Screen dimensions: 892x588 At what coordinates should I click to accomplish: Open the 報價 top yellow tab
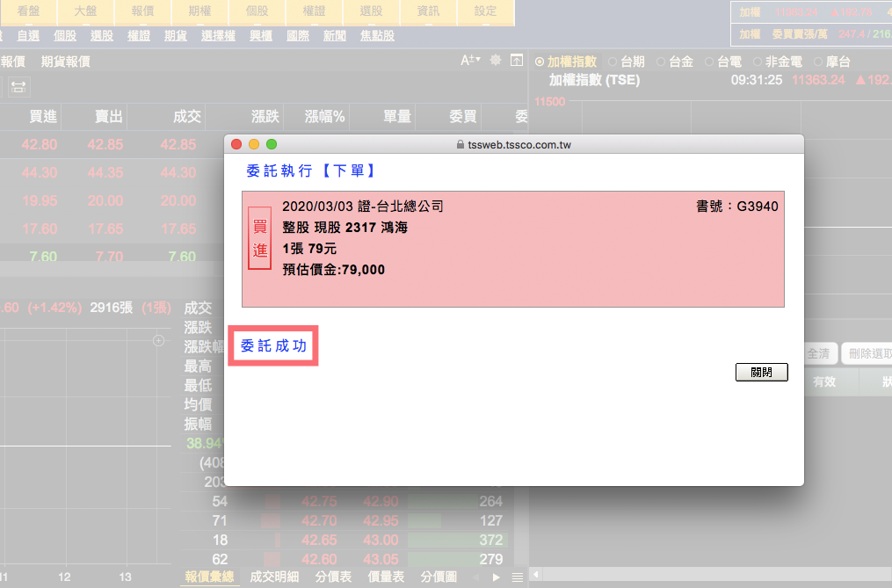pyautogui.click(x=142, y=12)
